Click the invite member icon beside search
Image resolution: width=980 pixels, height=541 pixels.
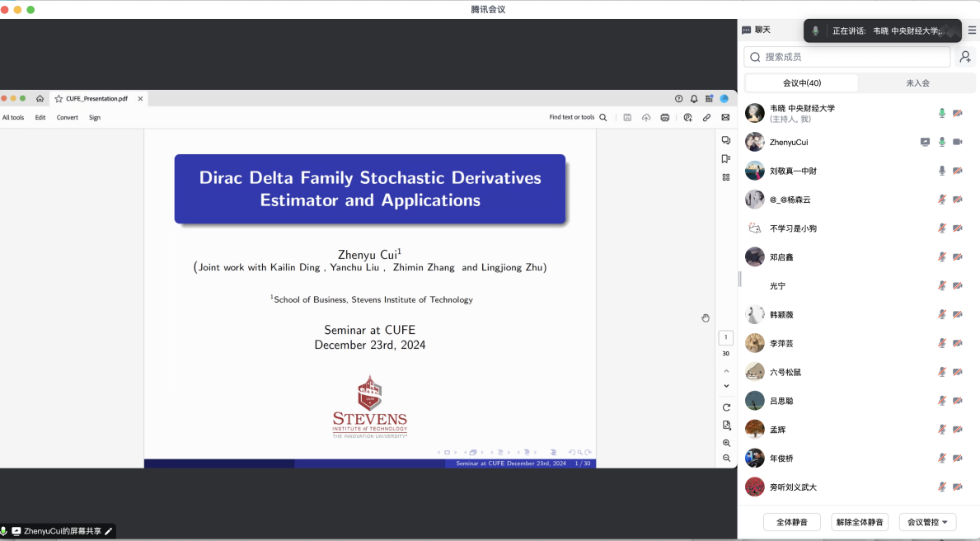click(965, 57)
